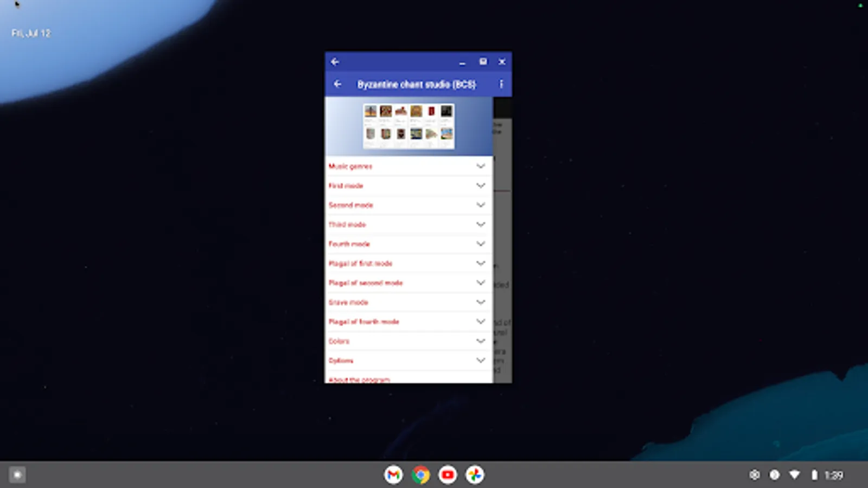The height and width of the screenshot is (488, 868).
Task: Open YouTube from the taskbar
Action: (447, 474)
